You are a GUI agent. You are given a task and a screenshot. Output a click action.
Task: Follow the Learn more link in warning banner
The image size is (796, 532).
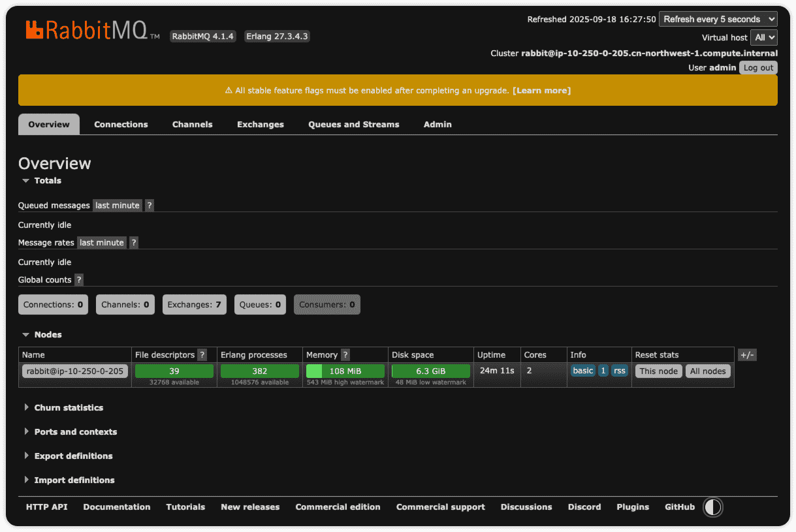pyautogui.click(x=541, y=91)
